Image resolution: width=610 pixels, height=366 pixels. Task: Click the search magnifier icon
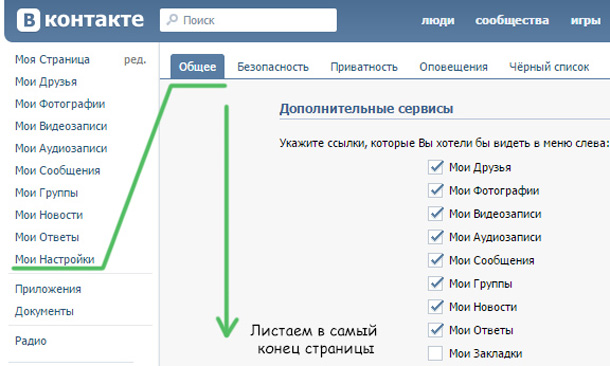pos(172,19)
